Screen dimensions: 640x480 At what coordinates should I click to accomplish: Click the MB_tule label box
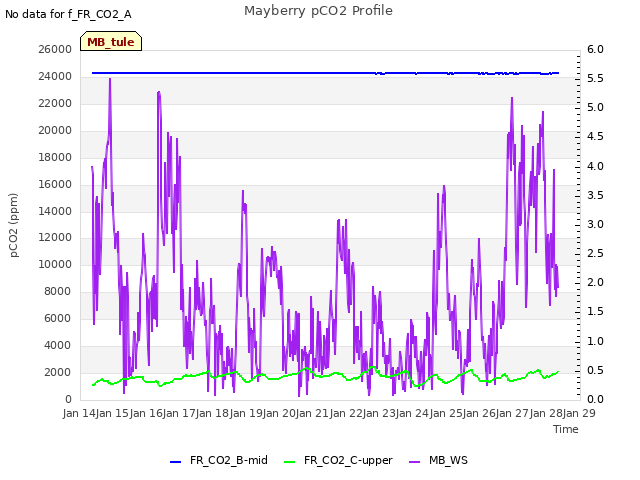coord(111,41)
